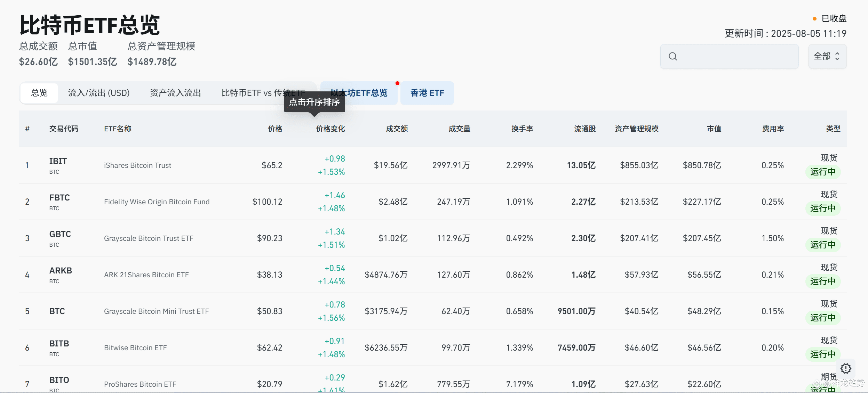
Task: Sort by 价格变化 column header
Action: tap(330, 129)
